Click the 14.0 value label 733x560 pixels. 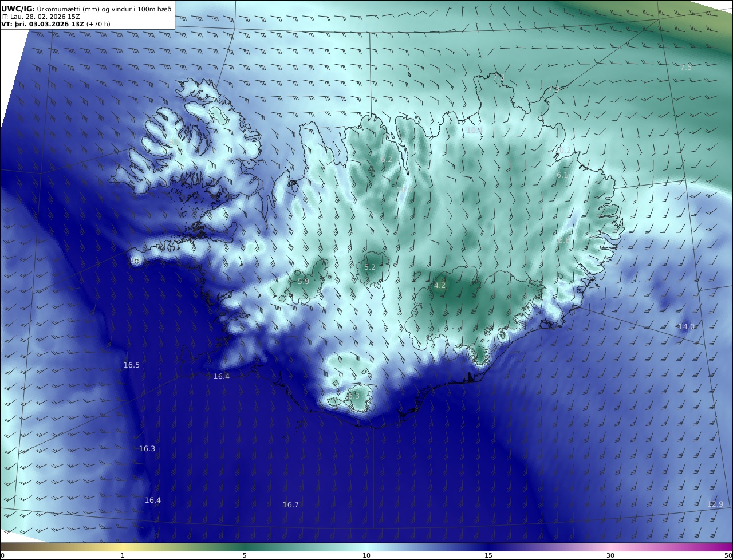tap(686, 326)
